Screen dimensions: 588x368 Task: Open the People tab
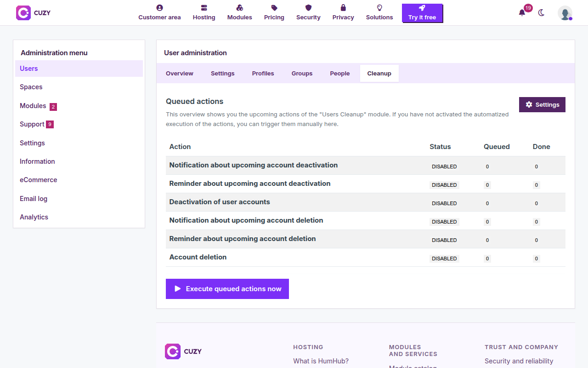340,74
